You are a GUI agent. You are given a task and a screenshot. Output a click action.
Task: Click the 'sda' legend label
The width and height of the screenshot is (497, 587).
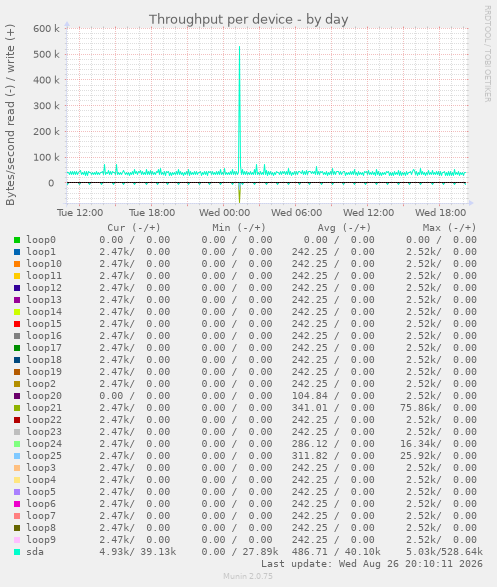point(35,552)
